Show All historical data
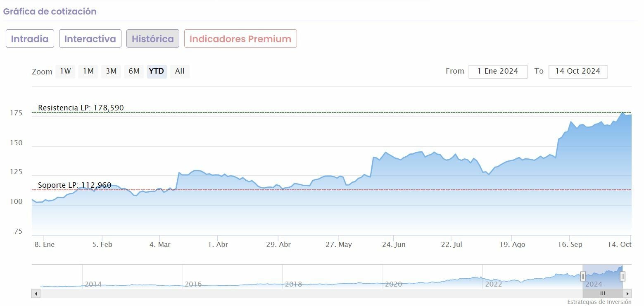The width and height of the screenshot is (644, 306). click(180, 71)
